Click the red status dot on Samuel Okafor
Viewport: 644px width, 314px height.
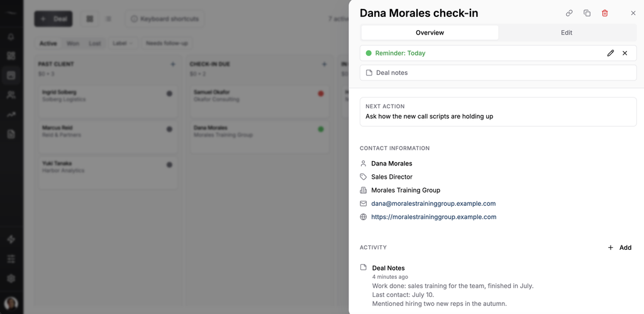(x=321, y=94)
